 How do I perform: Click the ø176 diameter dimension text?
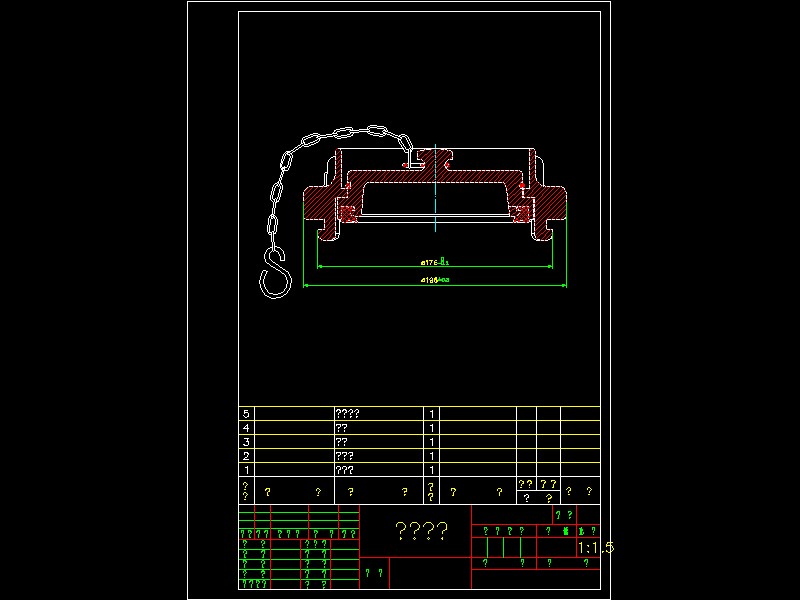[435, 262]
